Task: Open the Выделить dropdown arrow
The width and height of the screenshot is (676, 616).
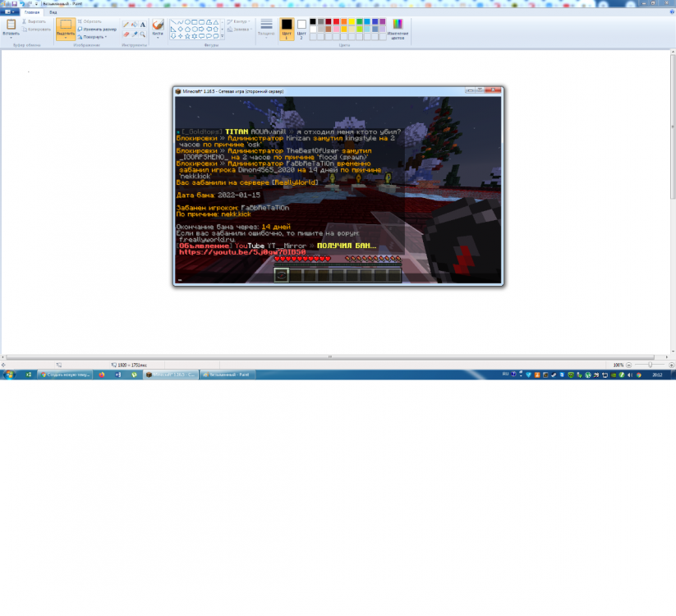Action: pos(66,38)
